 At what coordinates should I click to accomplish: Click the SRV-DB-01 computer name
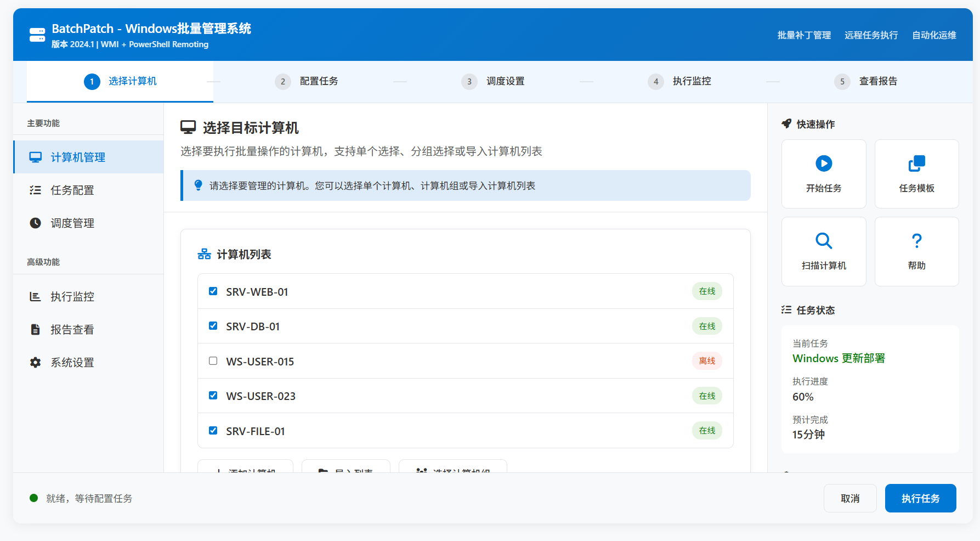tap(253, 326)
